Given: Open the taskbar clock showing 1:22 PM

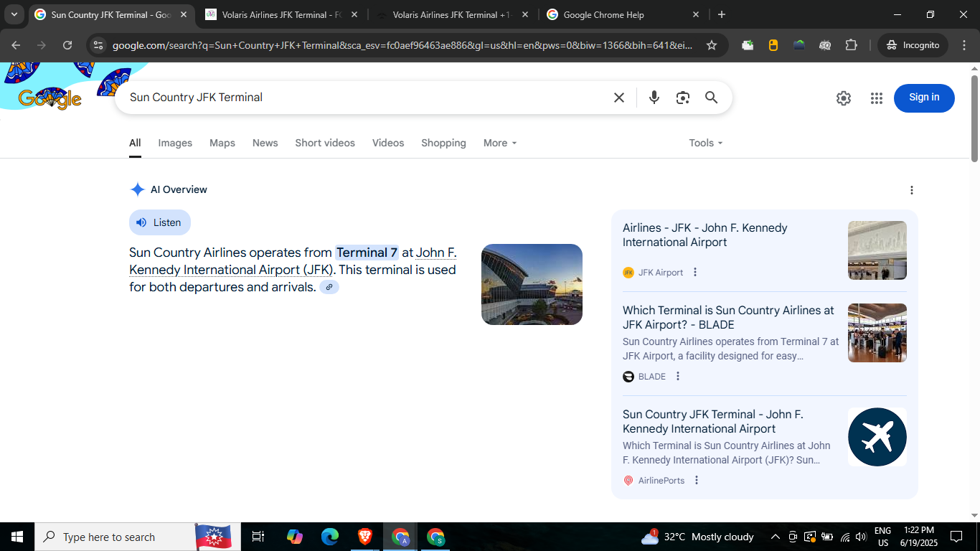Looking at the screenshot, I should coord(918,537).
